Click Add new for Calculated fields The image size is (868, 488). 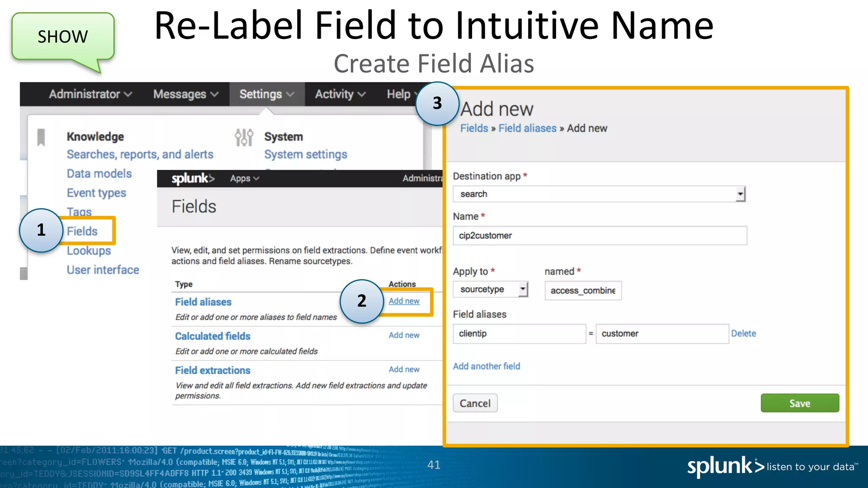[x=404, y=335]
